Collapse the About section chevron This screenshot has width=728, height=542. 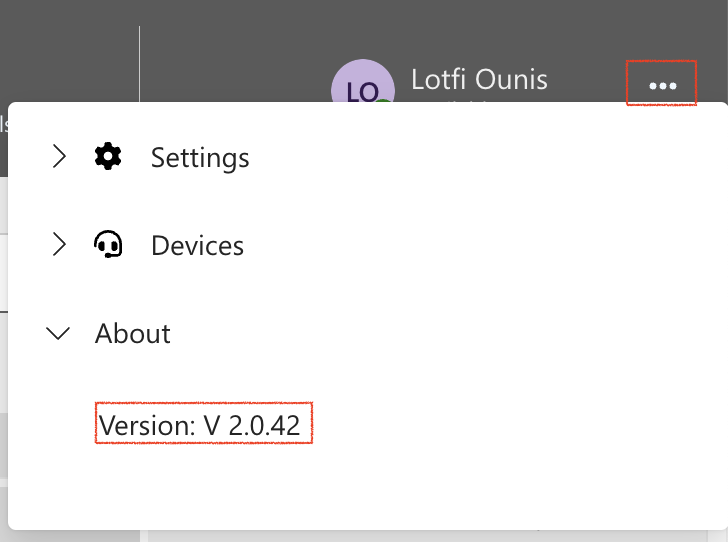click(x=58, y=333)
